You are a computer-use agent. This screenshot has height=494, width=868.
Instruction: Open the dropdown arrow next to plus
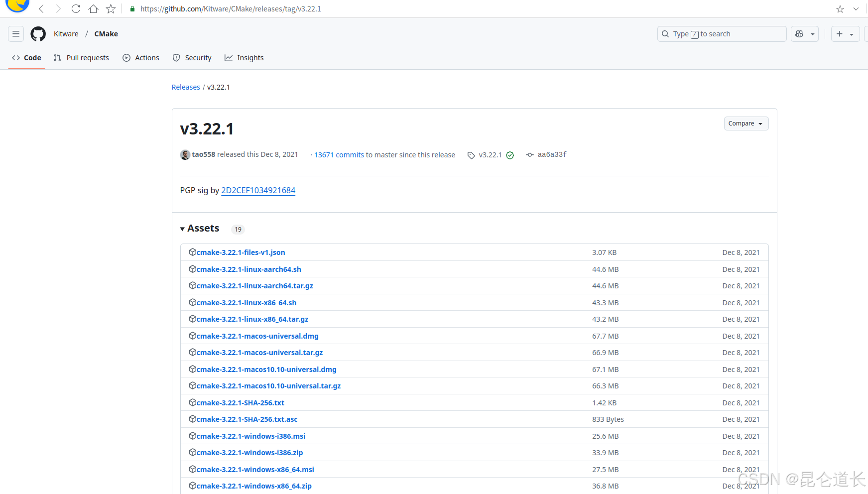coord(852,34)
